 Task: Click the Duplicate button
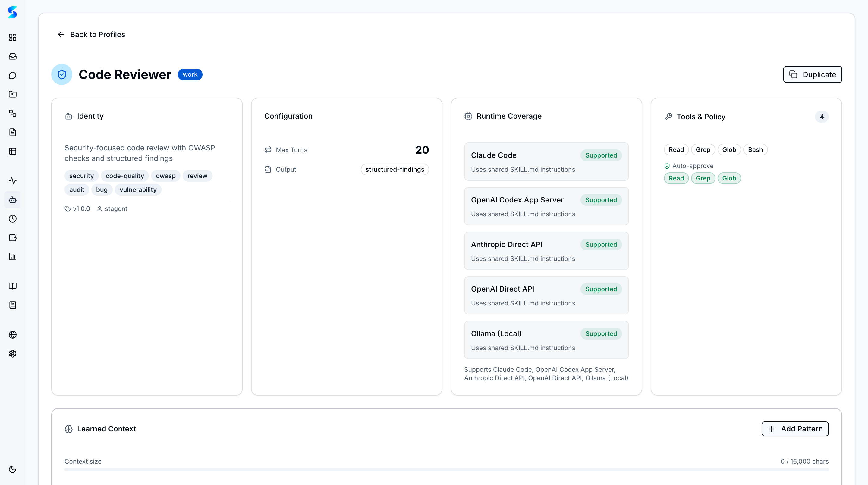coord(812,74)
